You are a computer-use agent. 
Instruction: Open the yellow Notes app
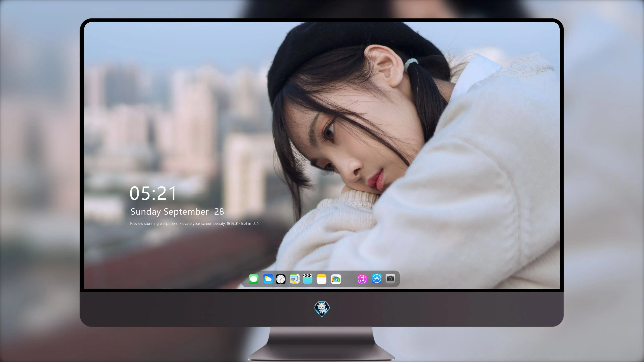[321, 279]
